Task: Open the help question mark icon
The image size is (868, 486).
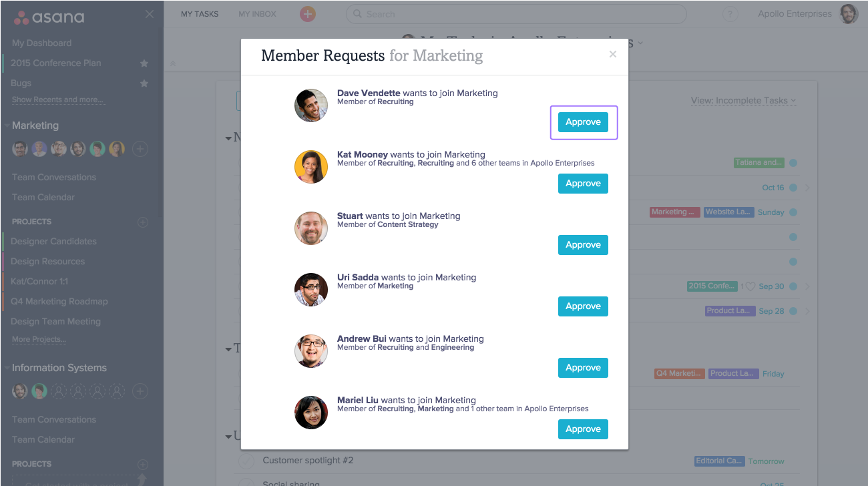Action: coord(730,14)
